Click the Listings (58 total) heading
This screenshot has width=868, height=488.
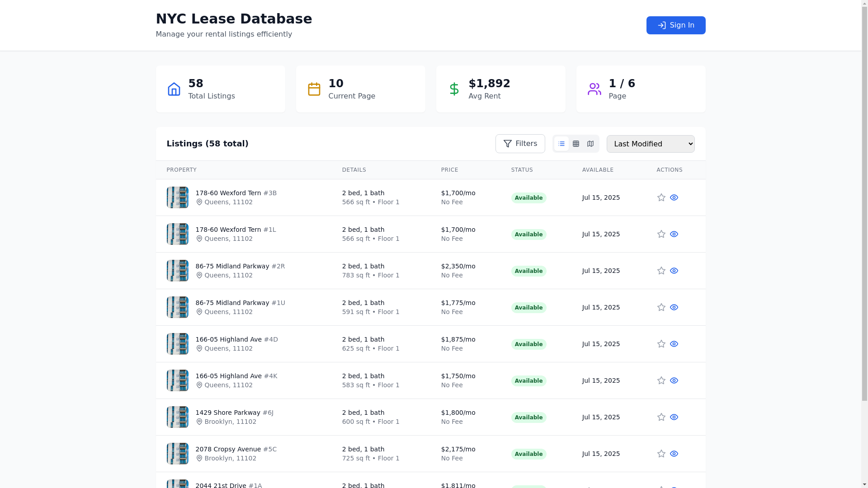(208, 144)
